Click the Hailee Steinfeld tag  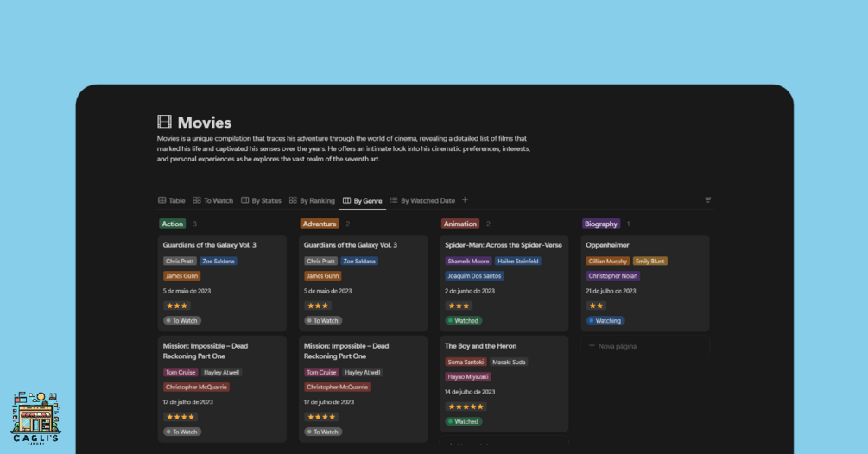[x=517, y=261]
